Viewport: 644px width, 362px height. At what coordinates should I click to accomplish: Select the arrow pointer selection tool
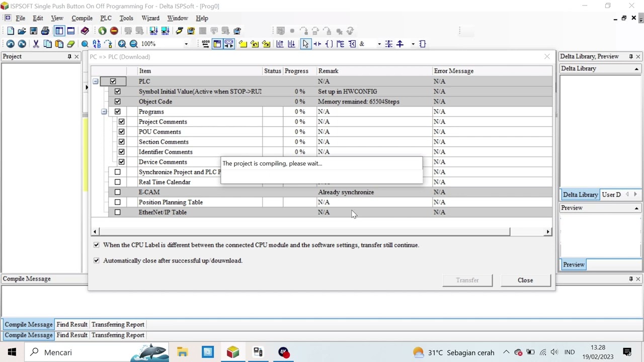[x=305, y=44]
